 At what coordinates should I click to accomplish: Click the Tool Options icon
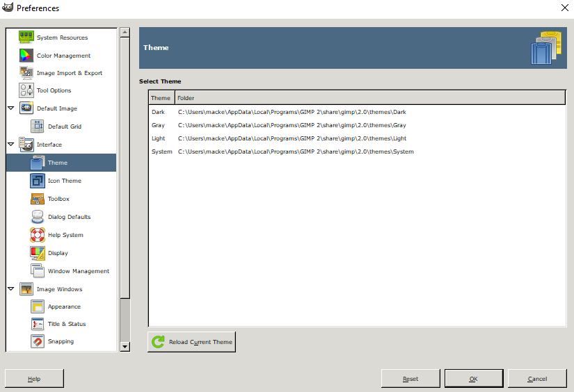[x=26, y=90]
